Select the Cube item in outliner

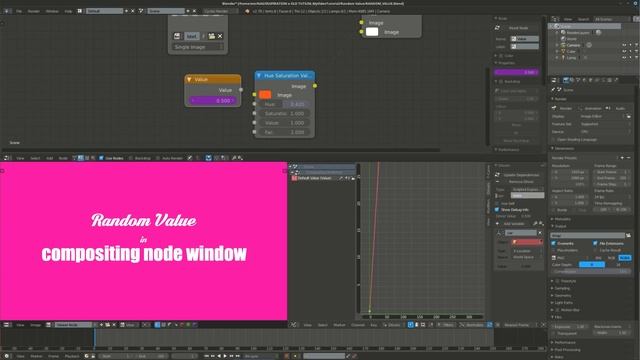[x=571, y=51]
